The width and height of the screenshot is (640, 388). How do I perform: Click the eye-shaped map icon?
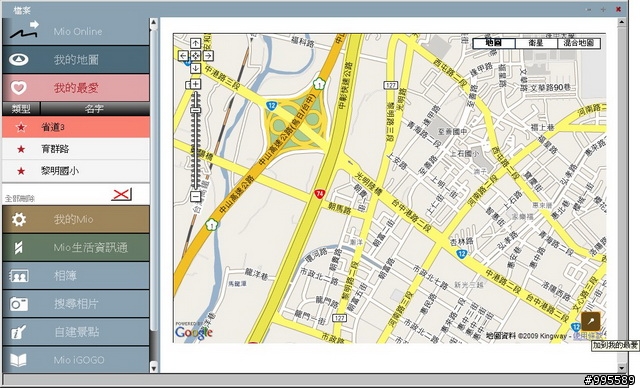coord(19,60)
